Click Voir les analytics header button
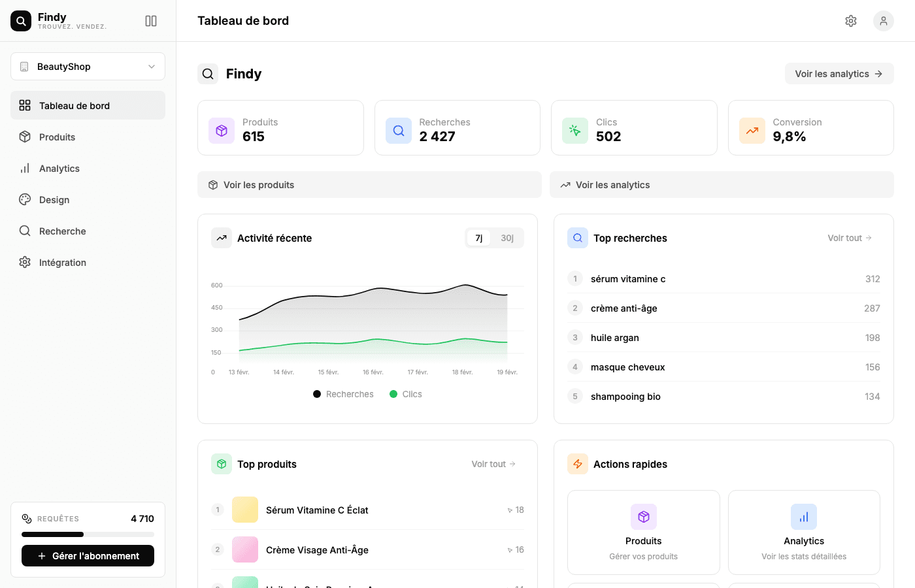The width and height of the screenshot is (915, 588). click(x=839, y=74)
